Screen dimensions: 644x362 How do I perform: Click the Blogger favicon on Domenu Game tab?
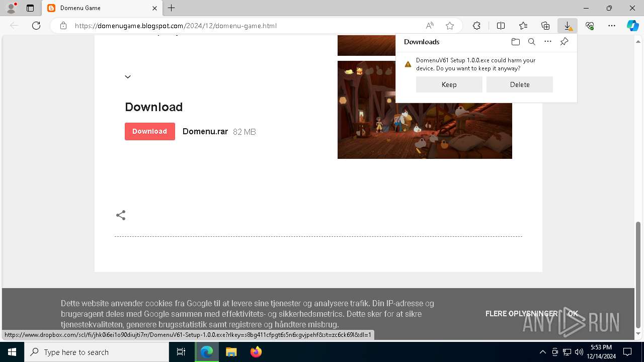(51, 8)
